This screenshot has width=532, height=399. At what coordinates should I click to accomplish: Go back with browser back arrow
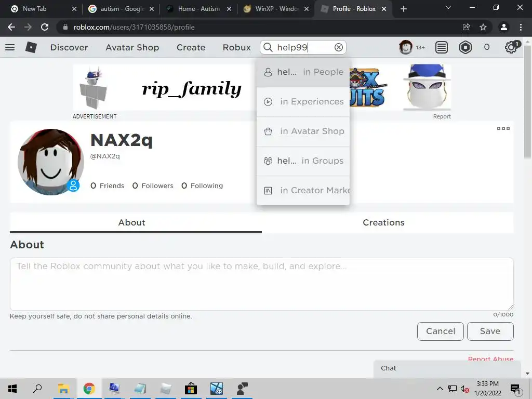pyautogui.click(x=11, y=27)
